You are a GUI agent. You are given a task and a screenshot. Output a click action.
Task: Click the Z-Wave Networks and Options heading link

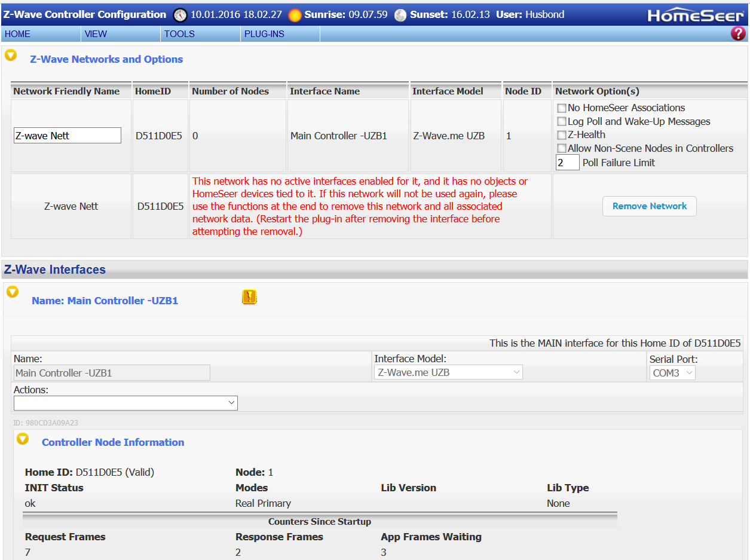tap(106, 59)
